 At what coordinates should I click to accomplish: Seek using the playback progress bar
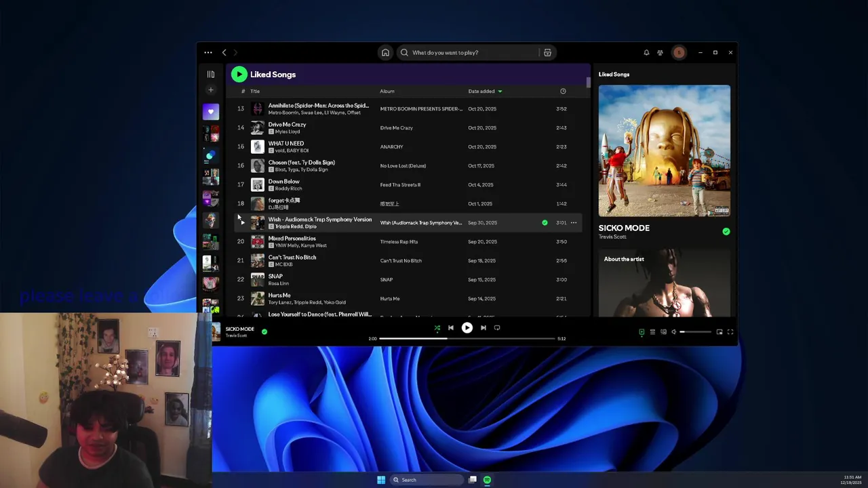click(x=467, y=338)
